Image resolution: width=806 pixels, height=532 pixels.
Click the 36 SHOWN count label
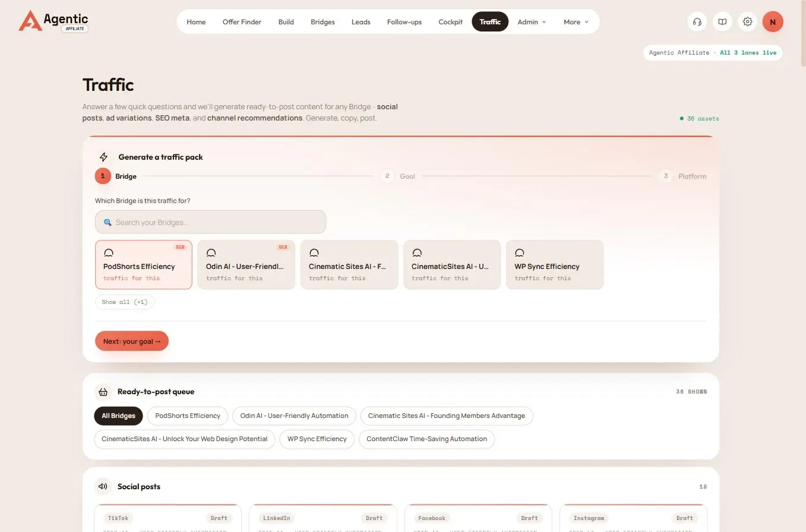(691, 392)
